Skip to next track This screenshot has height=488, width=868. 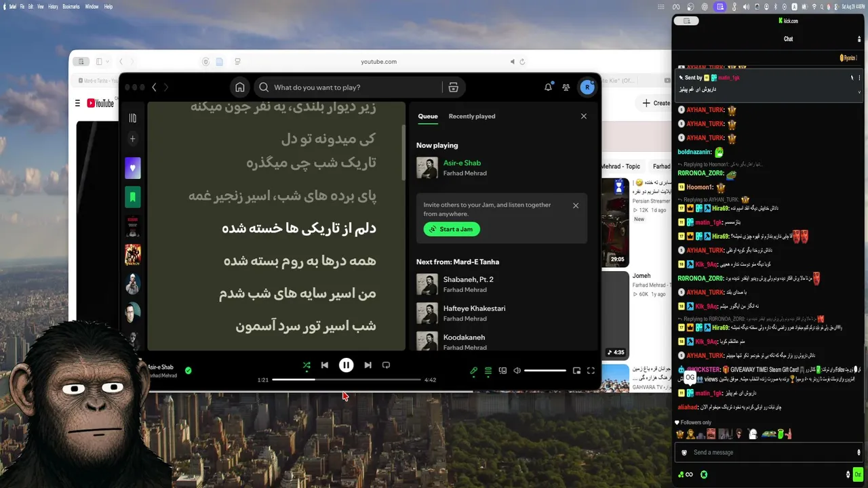click(368, 365)
